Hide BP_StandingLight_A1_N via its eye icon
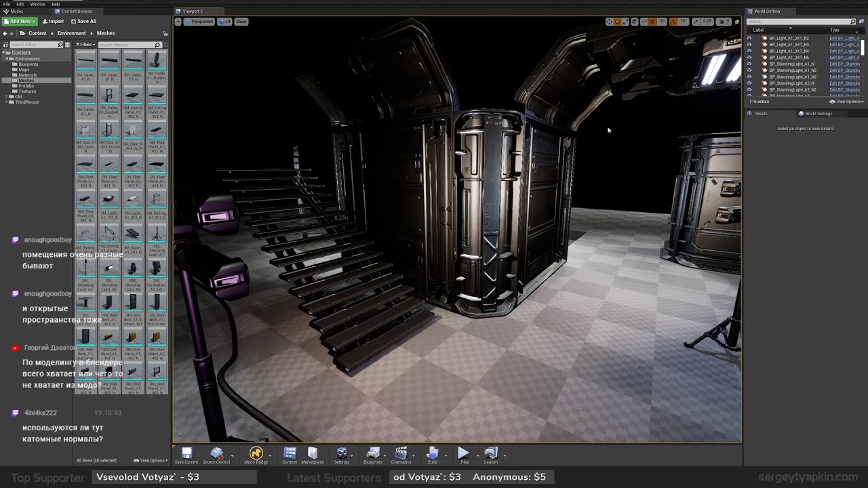Image resolution: width=868 pixels, height=488 pixels. coord(749,64)
